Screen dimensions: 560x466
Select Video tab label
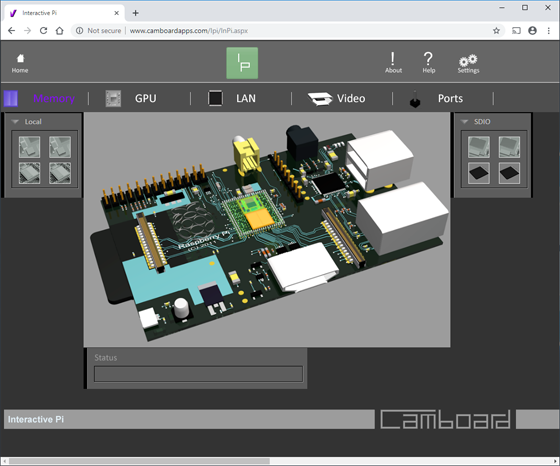351,99
